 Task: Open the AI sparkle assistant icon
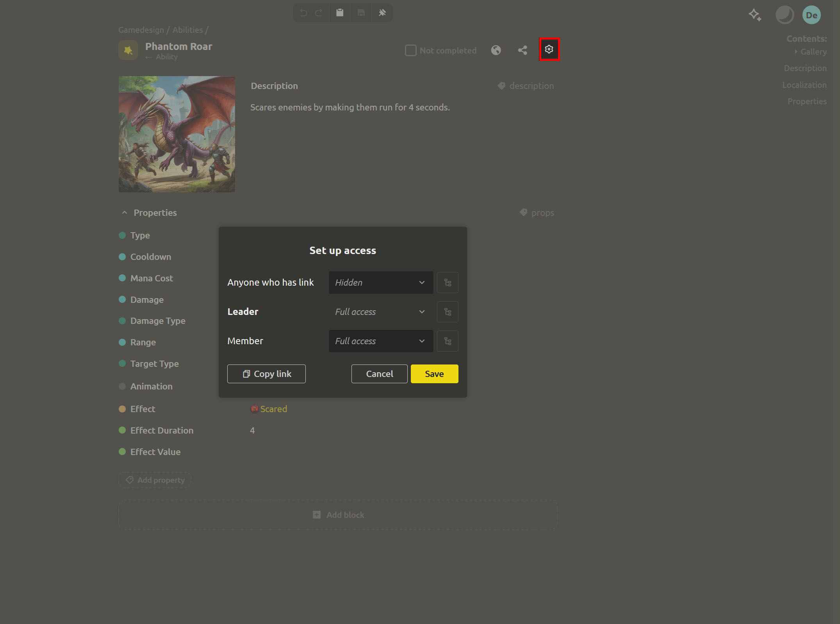[x=755, y=15]
